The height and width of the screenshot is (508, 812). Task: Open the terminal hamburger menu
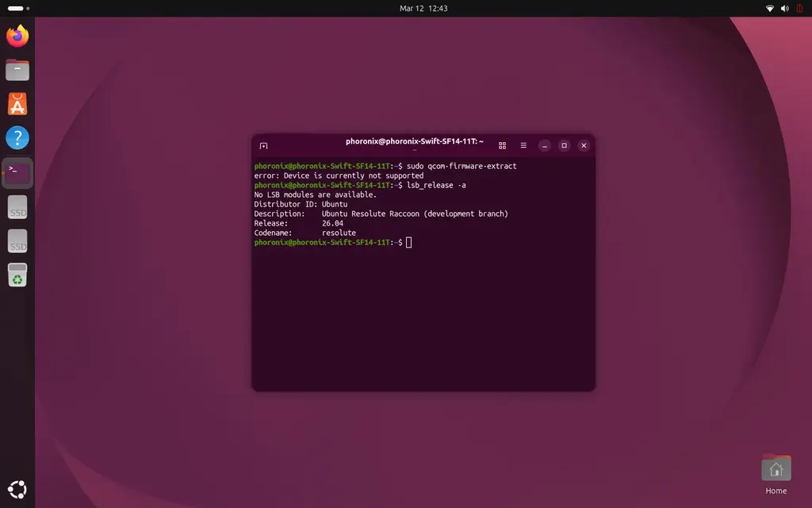(x=523, y=145)
